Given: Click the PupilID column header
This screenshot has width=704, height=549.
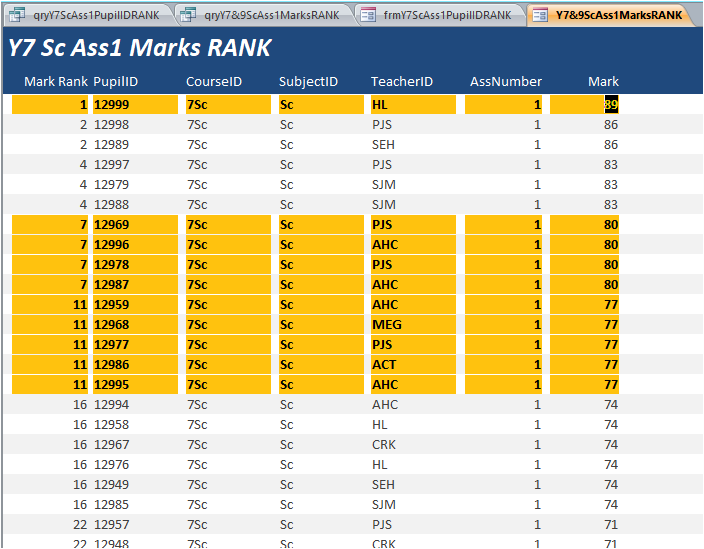Looking at the screenshot, I should (115, 82).
